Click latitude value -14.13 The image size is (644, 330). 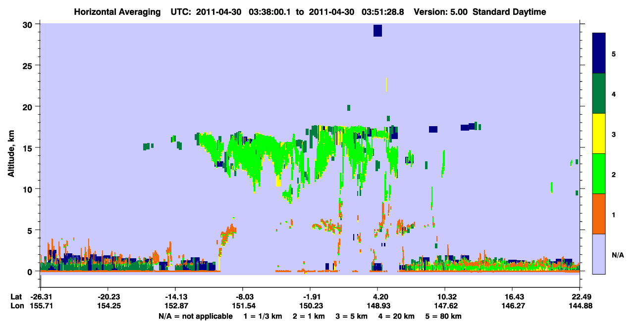coord(175,297)
